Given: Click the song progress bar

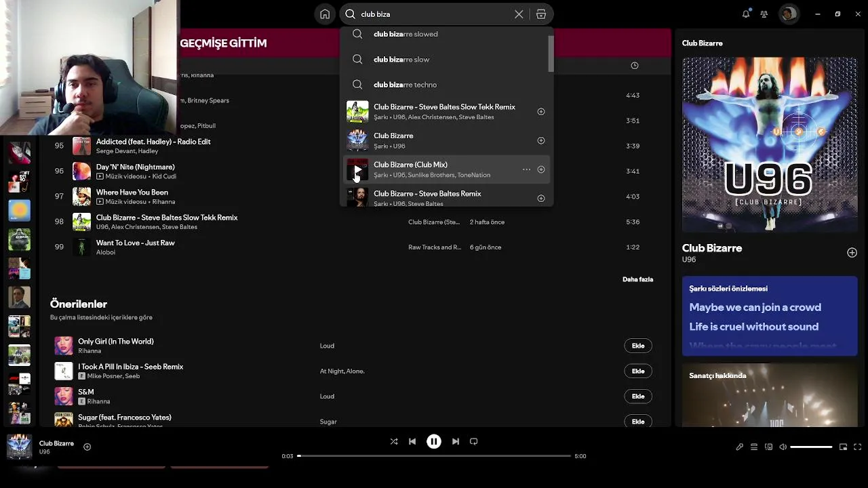Looking at the screenshot, I should tap(434, 456).
